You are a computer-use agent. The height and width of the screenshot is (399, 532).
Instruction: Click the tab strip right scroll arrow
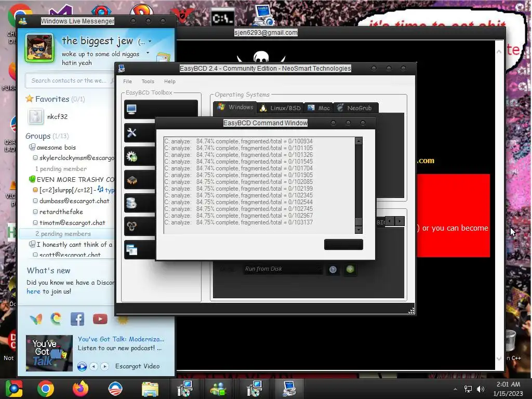point(400,221)
